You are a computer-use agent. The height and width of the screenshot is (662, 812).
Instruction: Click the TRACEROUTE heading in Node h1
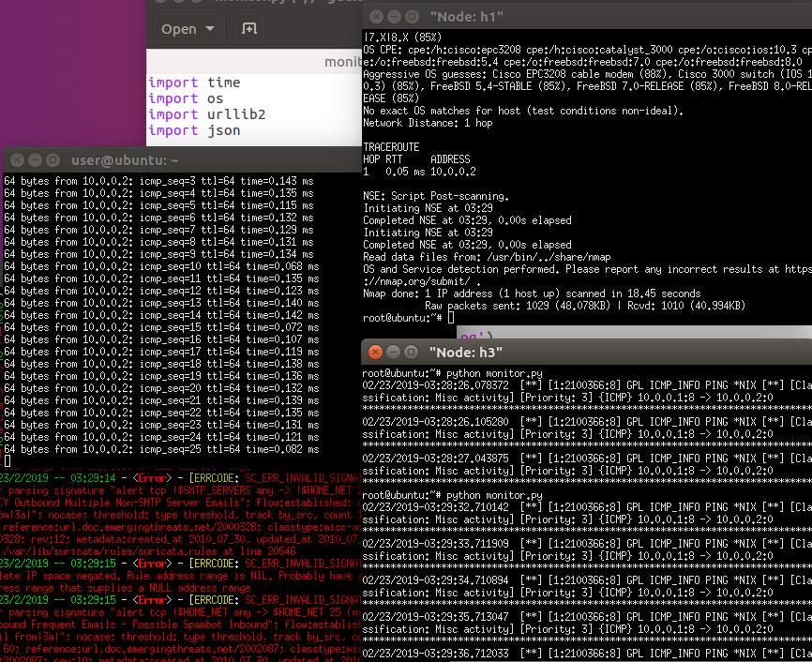(392, 147)
